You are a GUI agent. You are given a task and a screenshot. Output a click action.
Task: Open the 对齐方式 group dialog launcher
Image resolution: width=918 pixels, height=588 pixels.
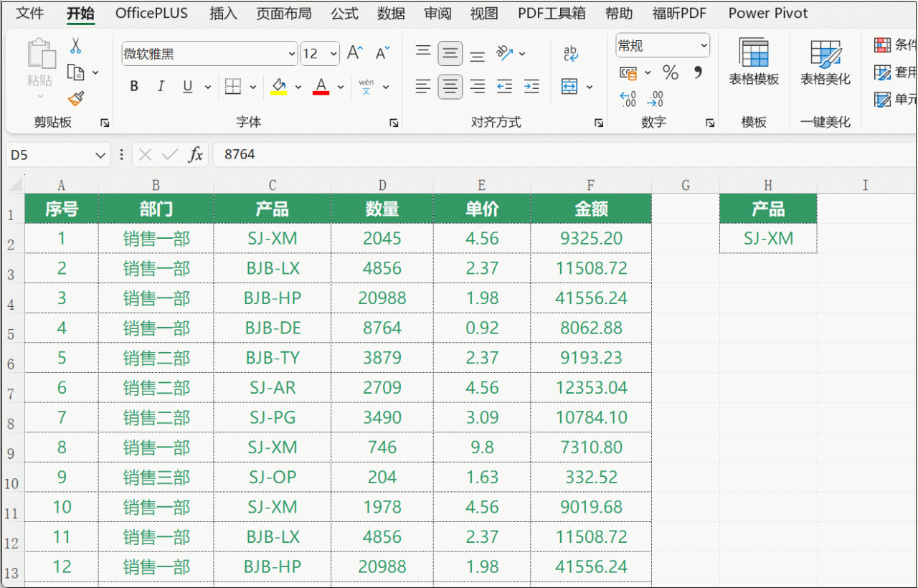(x=599, y=123)
